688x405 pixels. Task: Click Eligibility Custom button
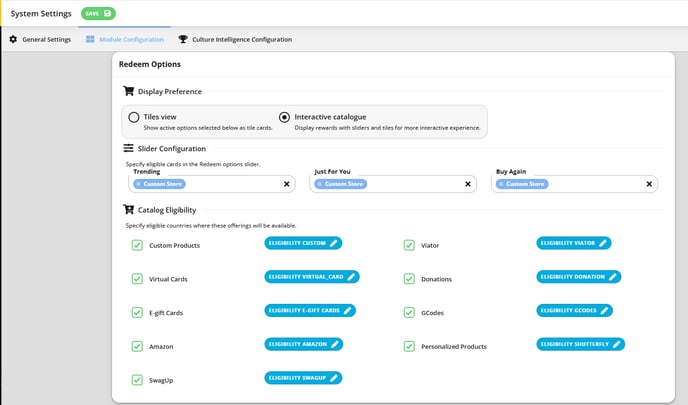pos(303,243)
